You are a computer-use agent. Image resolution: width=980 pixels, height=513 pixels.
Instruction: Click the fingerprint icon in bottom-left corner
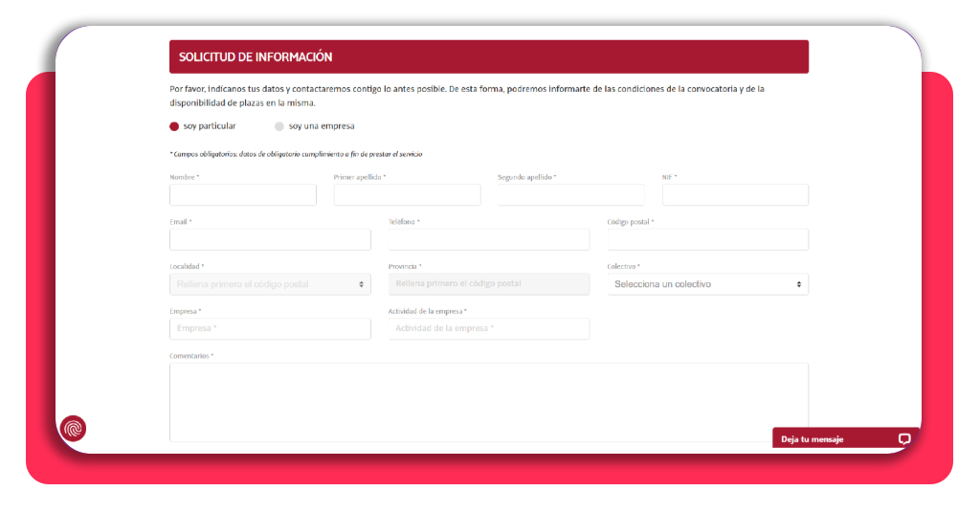click(73, 429)
